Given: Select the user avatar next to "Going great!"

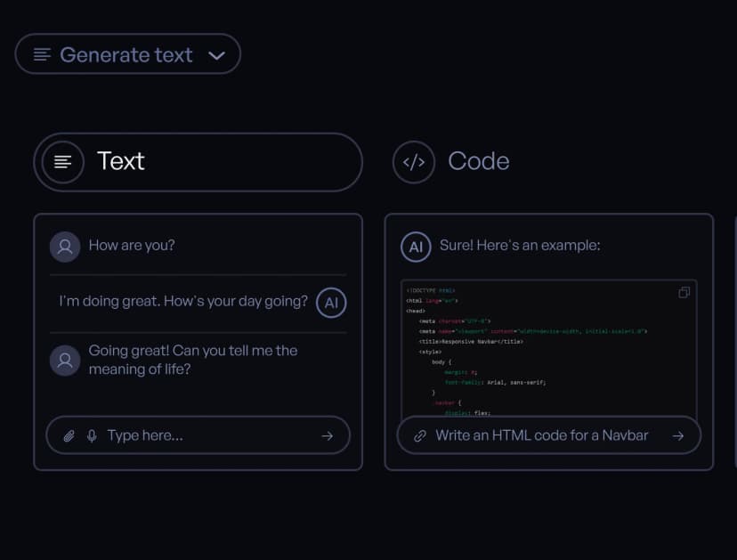Looking at the screenshot, I should point(65,360).
